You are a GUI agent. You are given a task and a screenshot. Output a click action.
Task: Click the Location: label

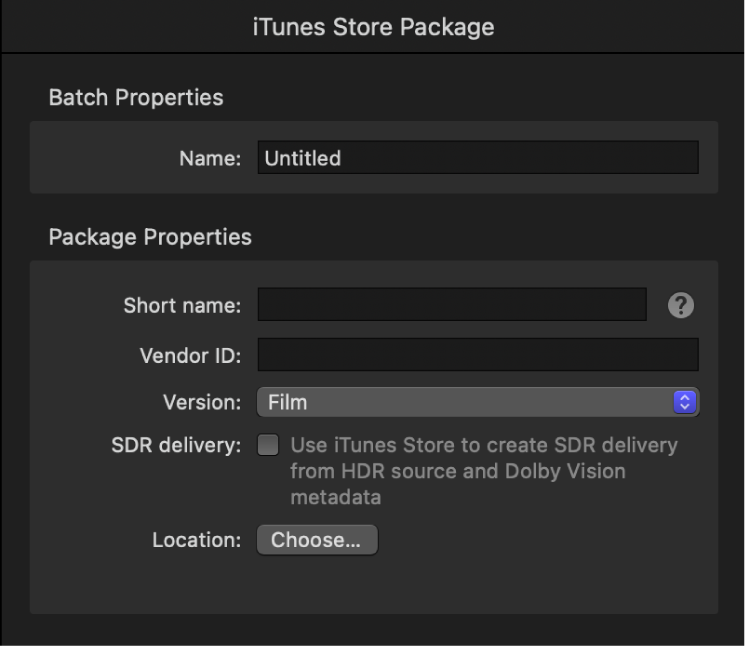pos(197,540)
